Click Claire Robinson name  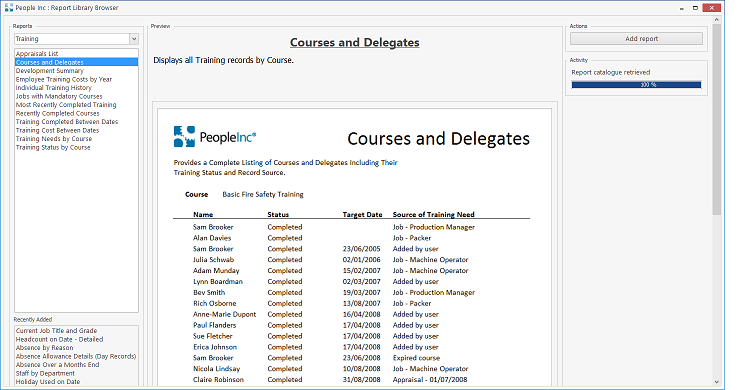pyautogui.click(x=218, y=379)
